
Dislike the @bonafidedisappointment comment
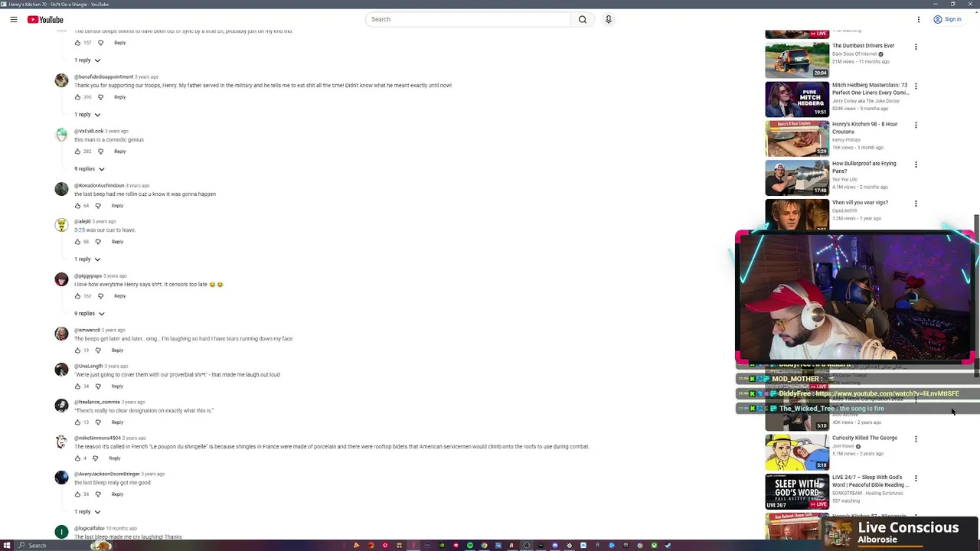click(x=100, y=97)
